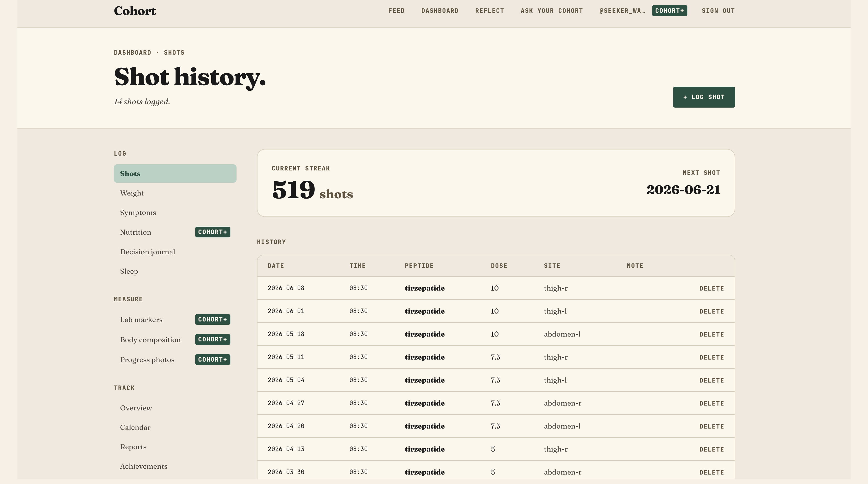
Task: Click dose 7.5 in 2026-04-27 row
Action: pos(495,403)
